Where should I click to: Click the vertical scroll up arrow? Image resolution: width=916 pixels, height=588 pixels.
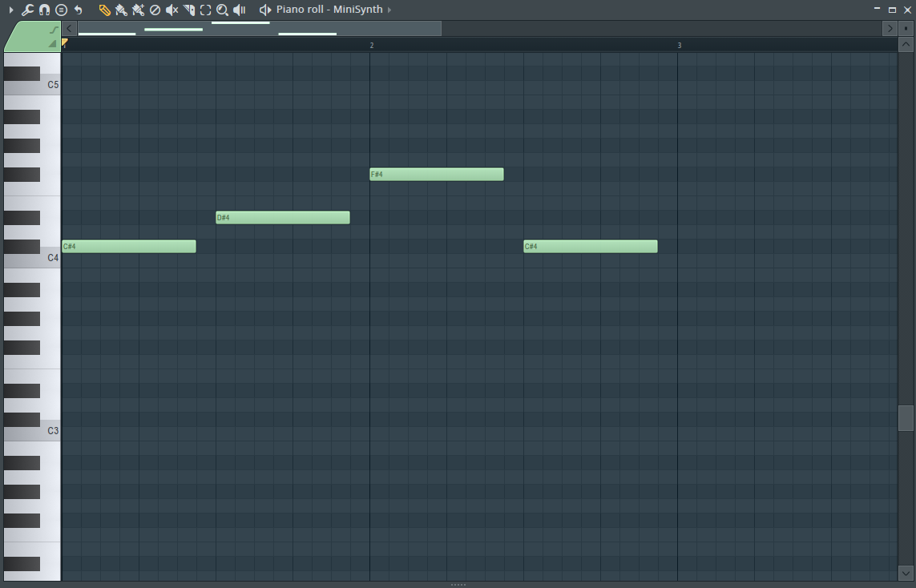(906, 44)
